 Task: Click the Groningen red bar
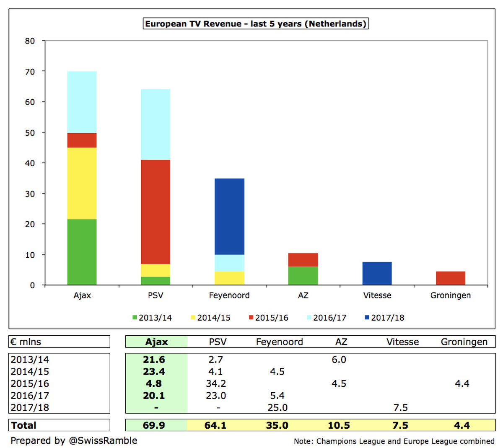pyautogui.click(x=451, y=278)
